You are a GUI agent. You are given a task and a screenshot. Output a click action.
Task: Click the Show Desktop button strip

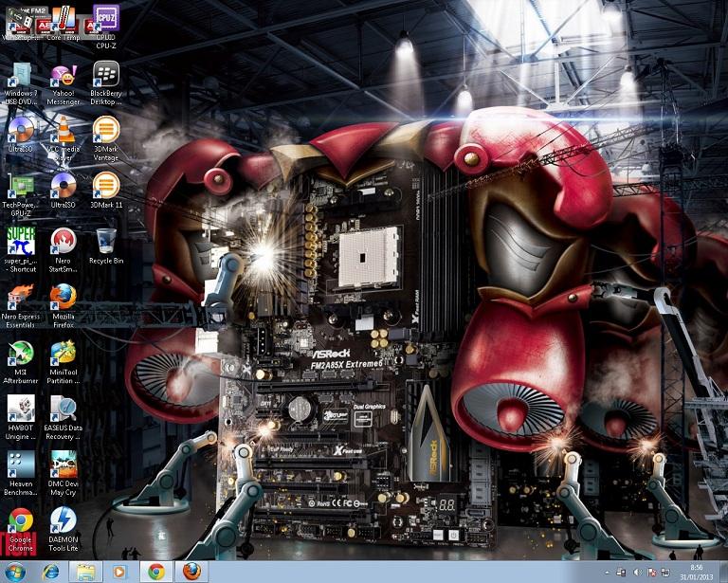pos(723,573)
